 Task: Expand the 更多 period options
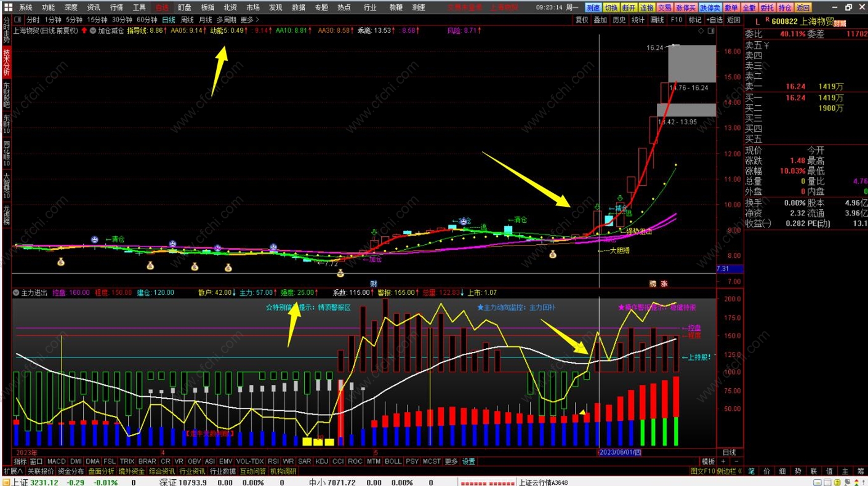tap(249, 20)
